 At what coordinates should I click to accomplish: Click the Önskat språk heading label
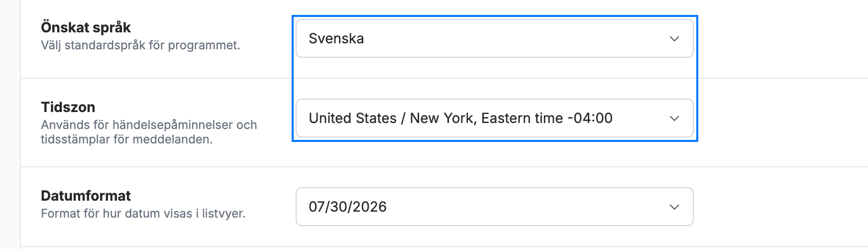(86, 27)
